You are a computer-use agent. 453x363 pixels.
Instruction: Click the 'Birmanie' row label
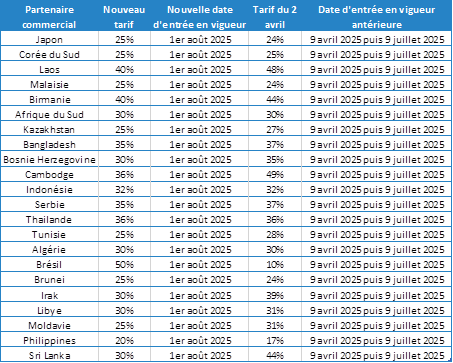49,99
